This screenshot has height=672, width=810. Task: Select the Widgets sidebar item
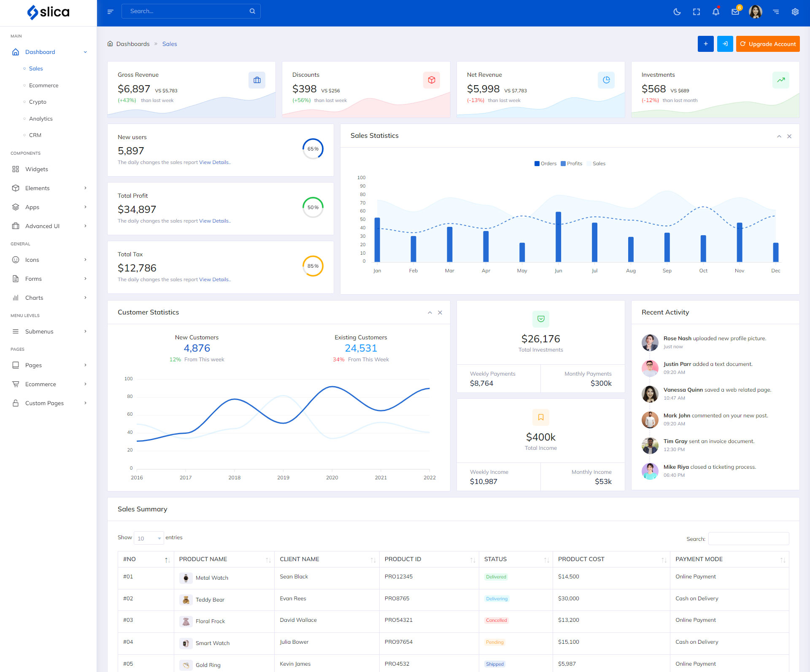(x=37, y=169)
